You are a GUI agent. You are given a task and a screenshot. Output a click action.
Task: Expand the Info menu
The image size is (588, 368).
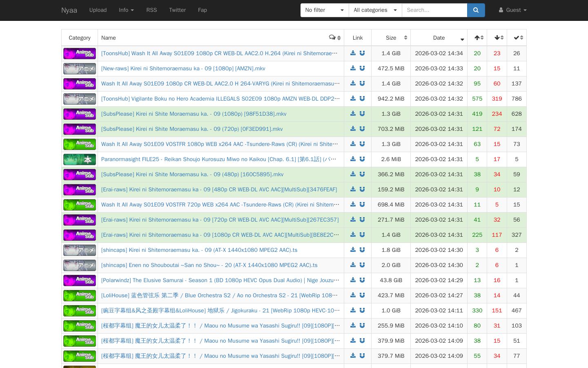(126, 10)
